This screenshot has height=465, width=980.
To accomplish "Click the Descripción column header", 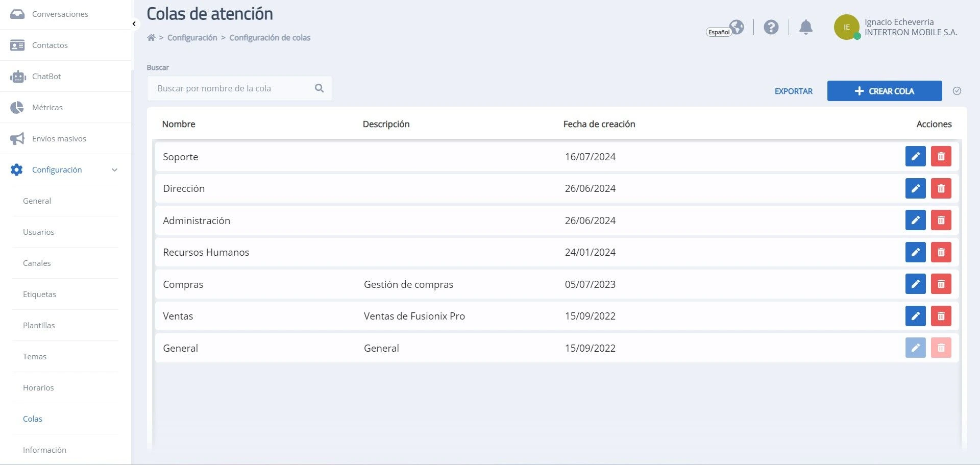I will pyautogui.click(x=386, y=124).
